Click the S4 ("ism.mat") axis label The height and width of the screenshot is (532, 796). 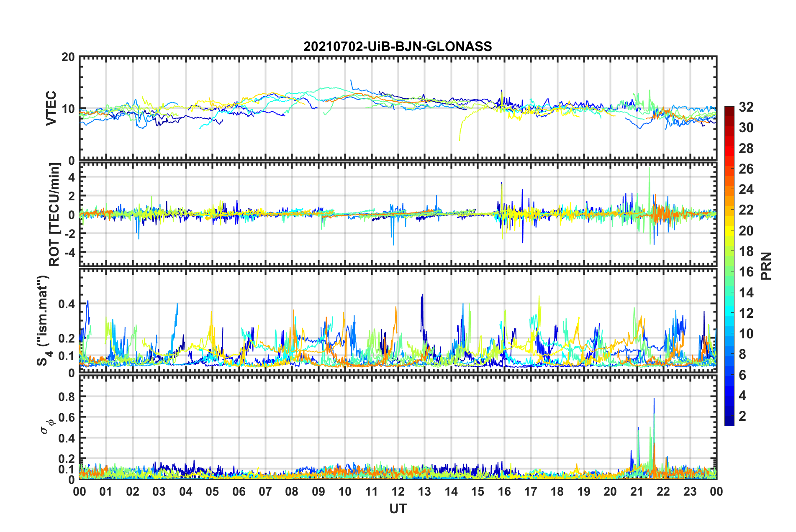click(44, 320)
